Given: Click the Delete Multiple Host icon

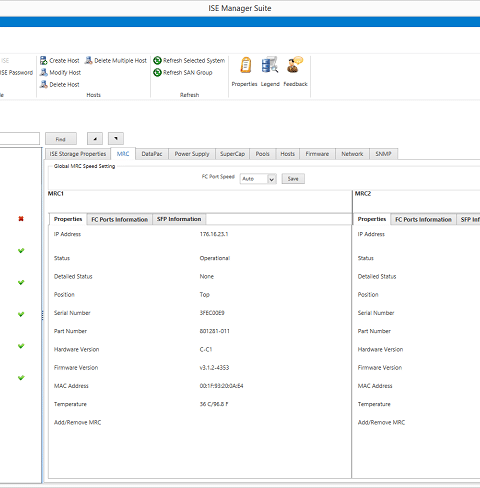Looking at the screenshot, I should click(x=88, y=60).
